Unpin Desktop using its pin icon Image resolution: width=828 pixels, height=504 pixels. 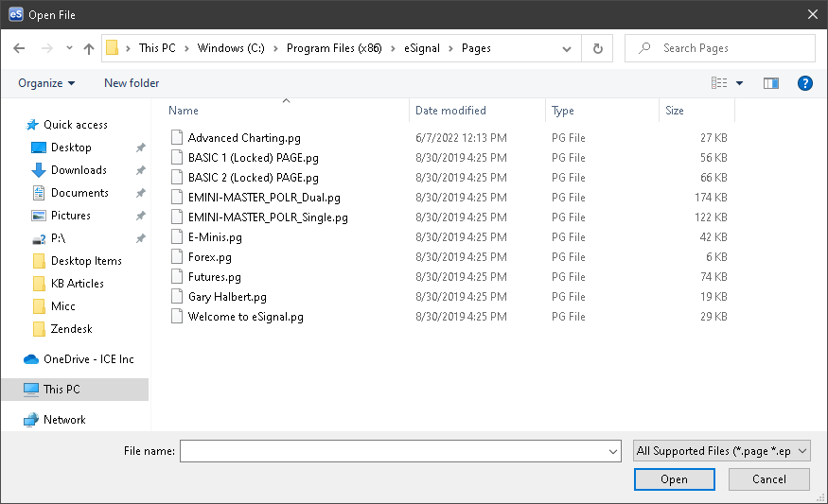click(140, 148)
